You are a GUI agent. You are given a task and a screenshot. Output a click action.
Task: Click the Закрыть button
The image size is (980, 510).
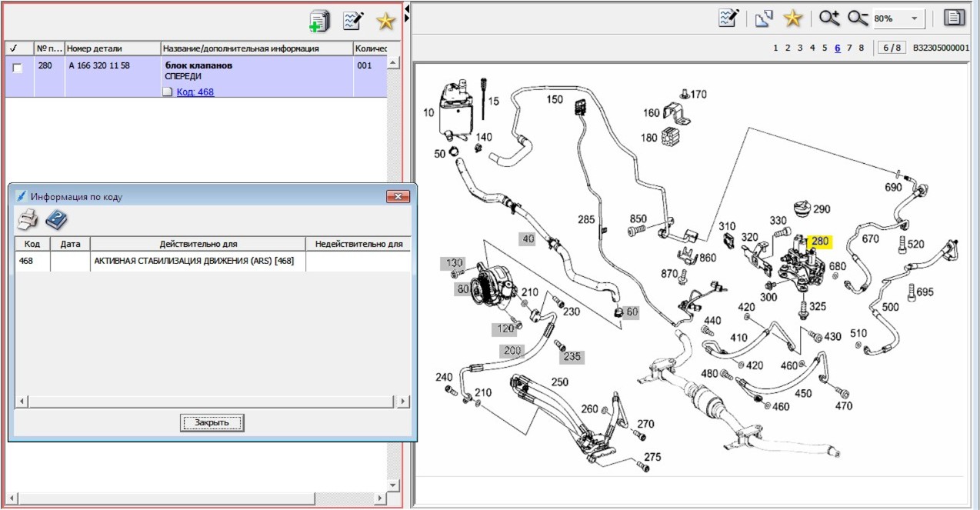point(212,422)
